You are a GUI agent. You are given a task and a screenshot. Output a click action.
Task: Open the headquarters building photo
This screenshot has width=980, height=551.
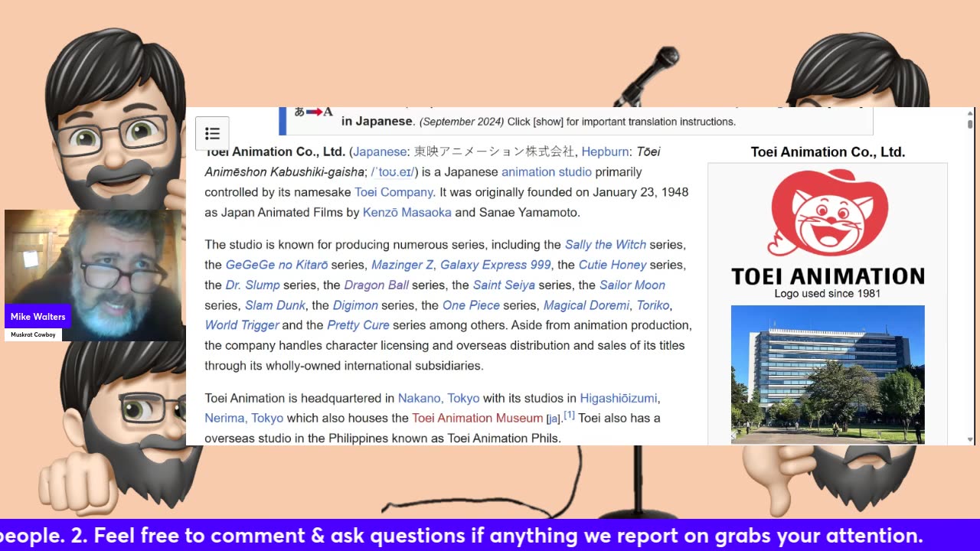point(828,374)
